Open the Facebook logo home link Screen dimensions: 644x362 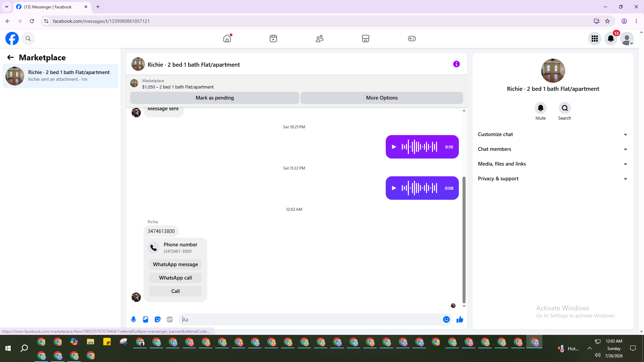click(12, 39)
